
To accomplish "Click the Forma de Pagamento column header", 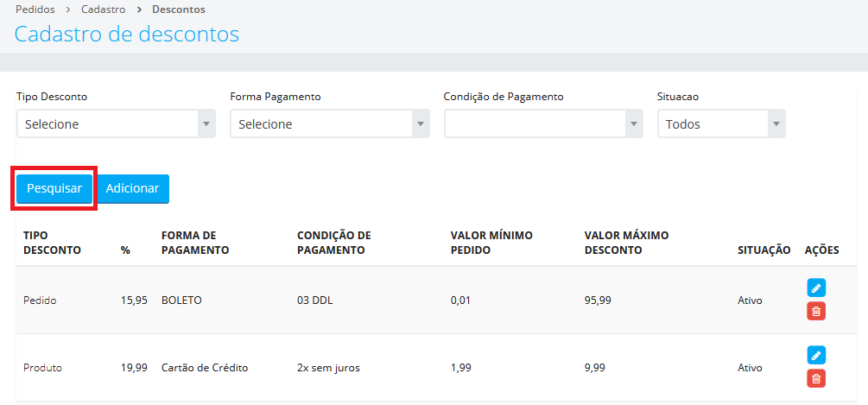I will [195, 243].
